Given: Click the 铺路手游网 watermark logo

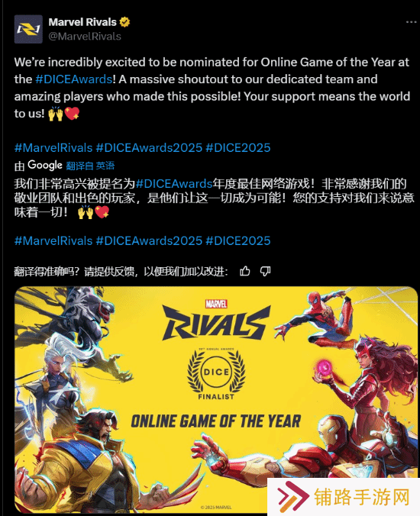Looking at the screenshot, I should 344,497.
